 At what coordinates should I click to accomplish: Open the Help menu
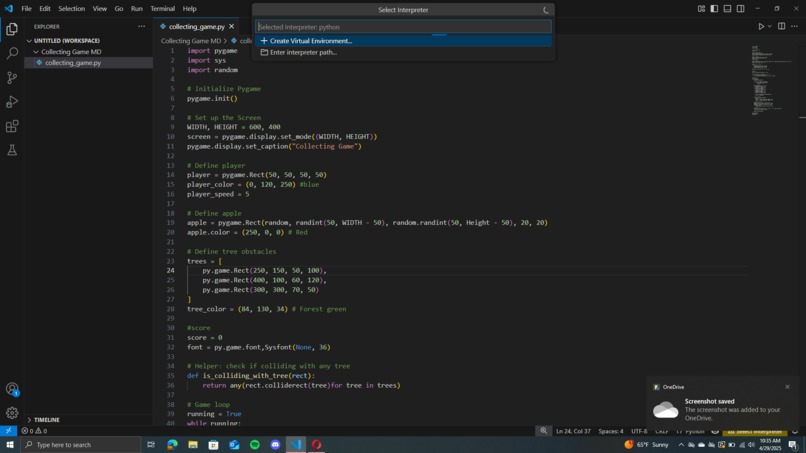(190, 9)
